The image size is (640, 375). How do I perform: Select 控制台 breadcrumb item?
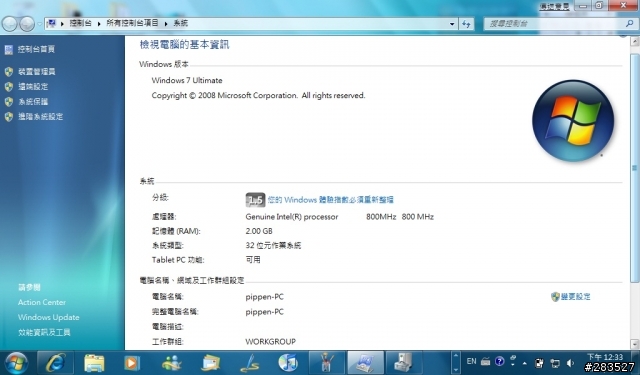tap(80, 23)
